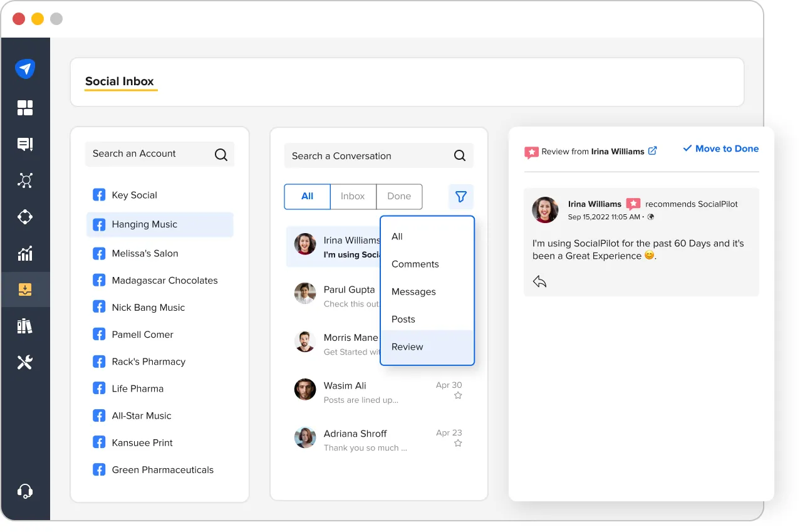The height and width of the screenshot is (532, 805).
Task: Open the Social Inbox tray icon in sidebar
Action: (25, 289)
